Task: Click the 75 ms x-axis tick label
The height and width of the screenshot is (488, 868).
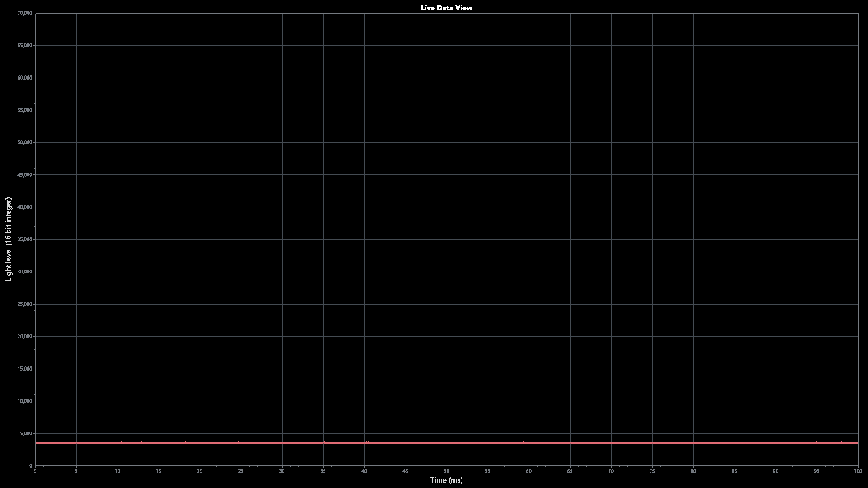Action: (652, 471)
